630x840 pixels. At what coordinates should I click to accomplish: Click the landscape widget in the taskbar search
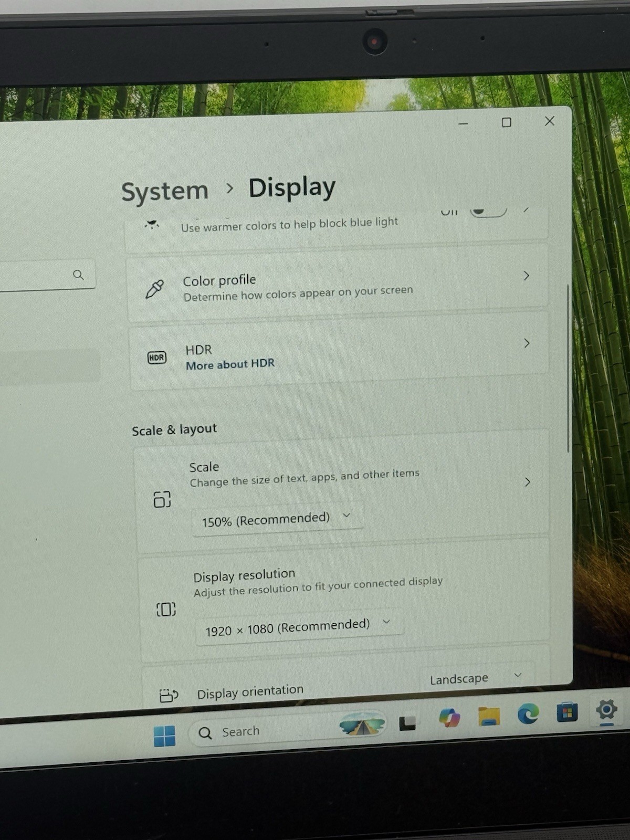point(362,725)
